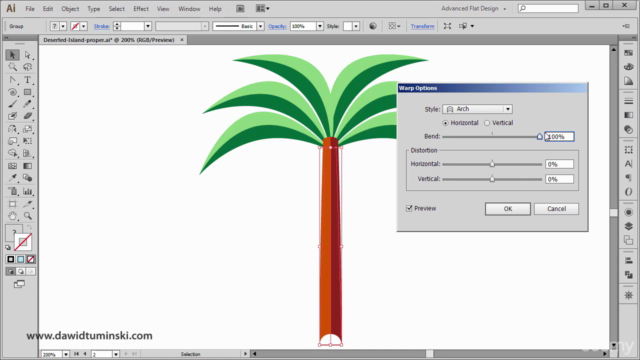Select the Shape Builder tool

[x=12, y=153]
